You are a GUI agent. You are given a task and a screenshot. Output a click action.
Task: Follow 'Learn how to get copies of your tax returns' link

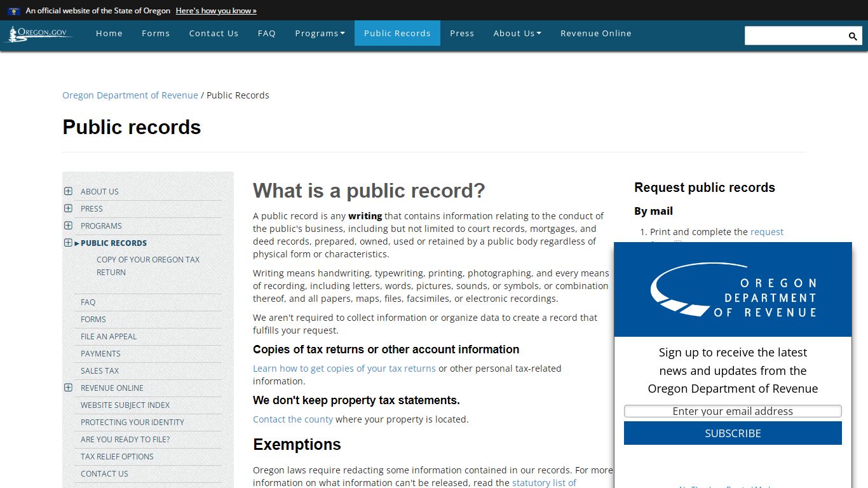344,369
